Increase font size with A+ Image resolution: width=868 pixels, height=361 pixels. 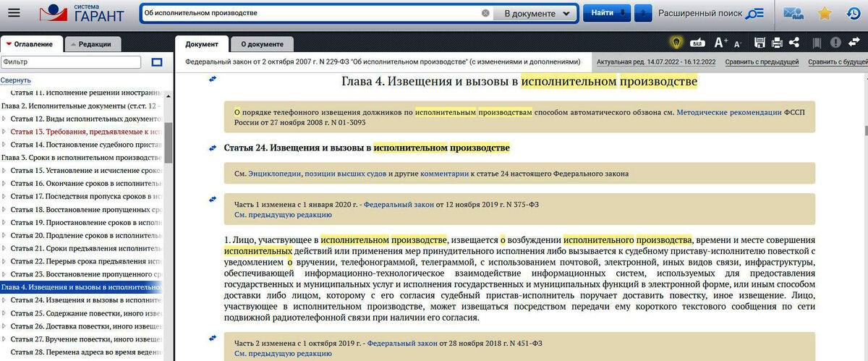point(721,43)
